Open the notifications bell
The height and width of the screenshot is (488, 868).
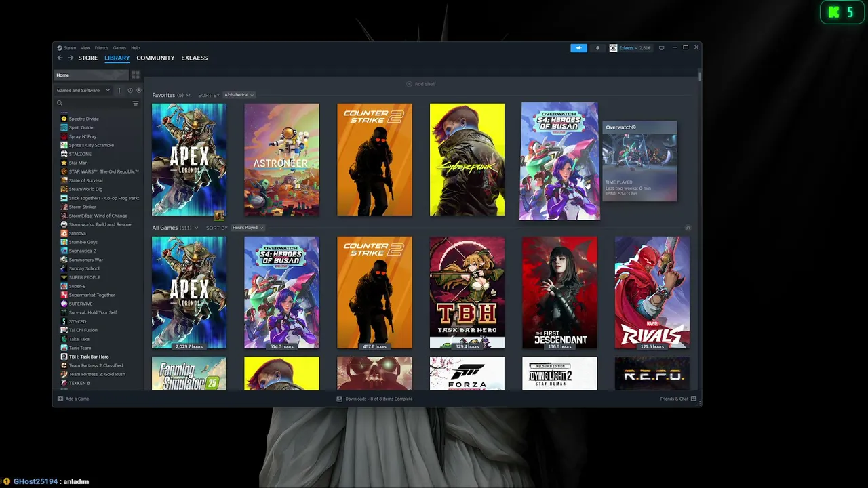pyautogui.click(x=597, y=48)
